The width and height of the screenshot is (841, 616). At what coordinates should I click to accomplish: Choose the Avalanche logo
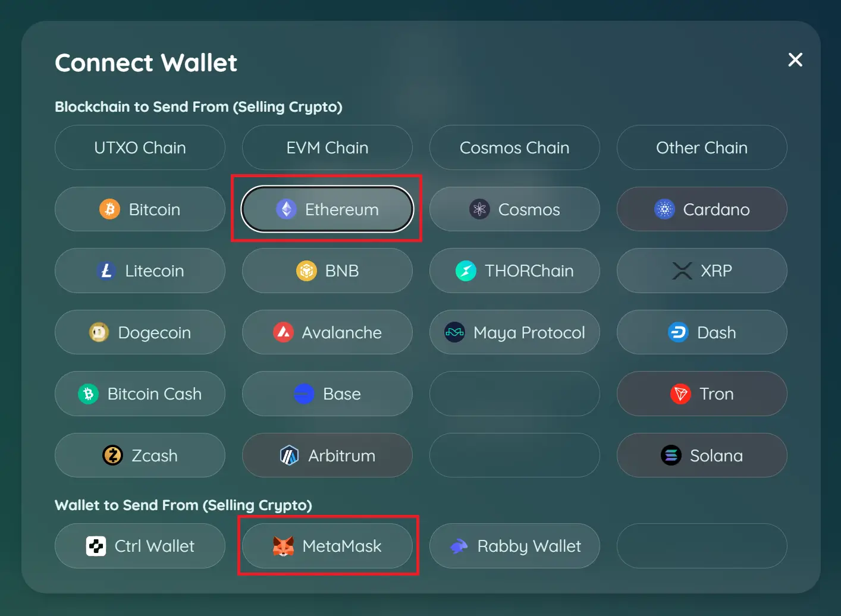[x=283, y=332]
